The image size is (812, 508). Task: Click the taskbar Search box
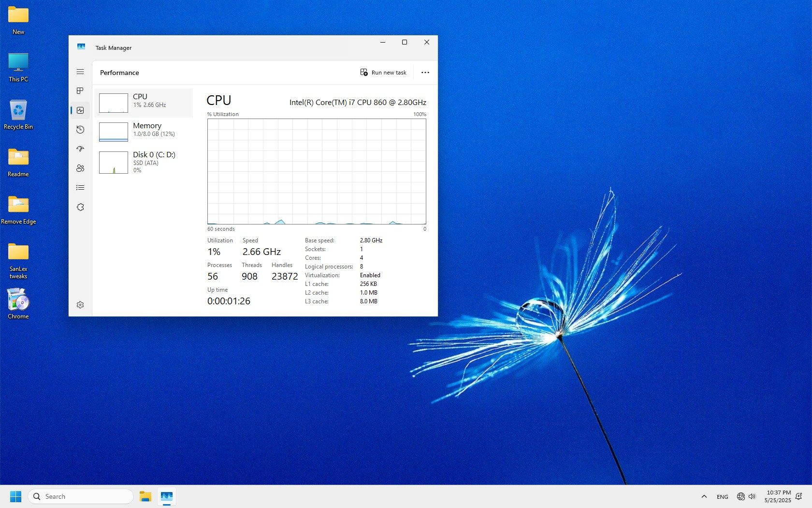point(80,496)
